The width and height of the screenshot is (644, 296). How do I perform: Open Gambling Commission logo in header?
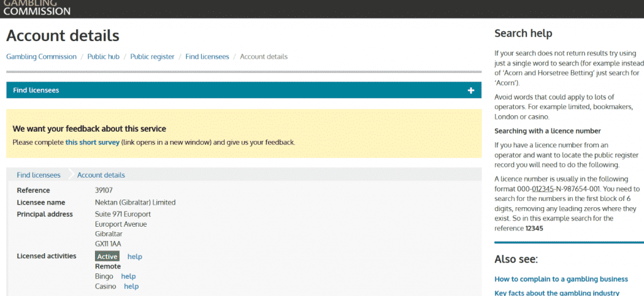(37, 8)
